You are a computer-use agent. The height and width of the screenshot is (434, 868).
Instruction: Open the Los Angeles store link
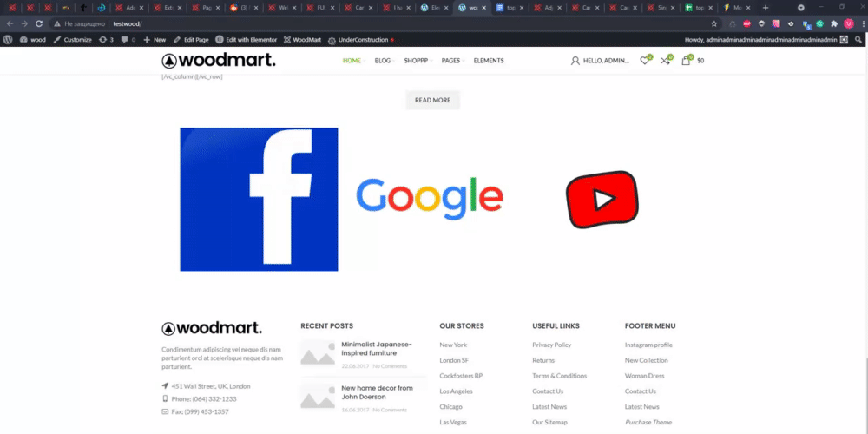tap(457, 391)
